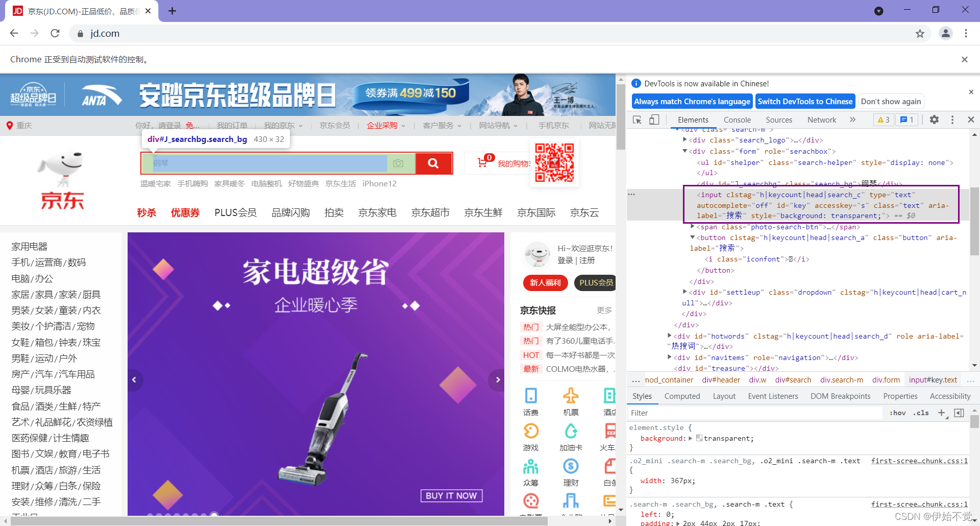Image resolution: width=980 pixels, height=526 pixels.
Task: Switch to the Console tab
Action: pyautogui.click(x=737, y=120)
